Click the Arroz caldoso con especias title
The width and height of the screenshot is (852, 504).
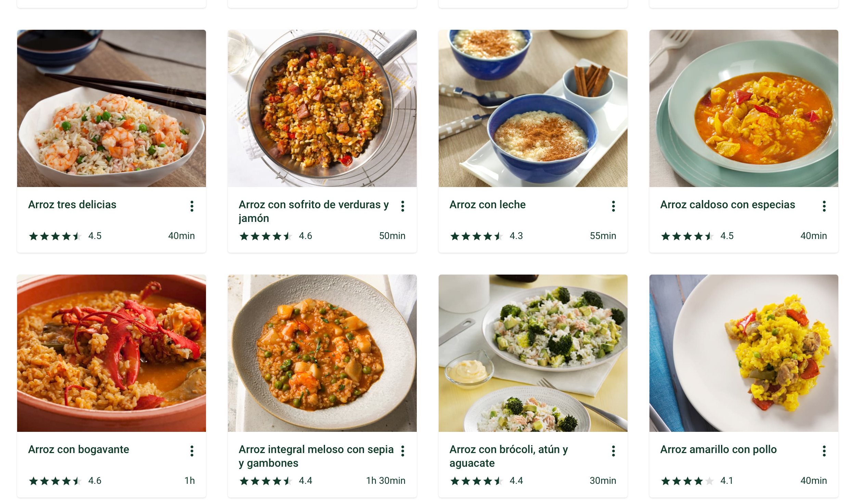pos(727,205)
